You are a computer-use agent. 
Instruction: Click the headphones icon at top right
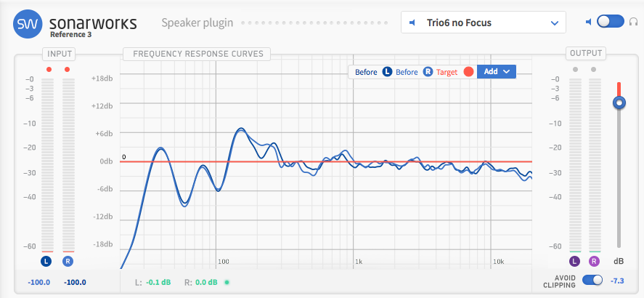point(634,22)
